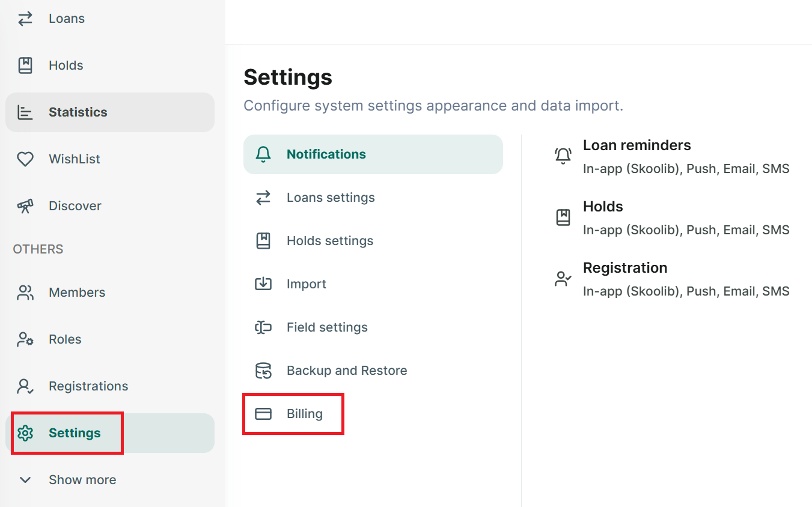The width and height of the screenshot is (812, 507).
Task: Click the Loans settings arrows icon
Action: pyautogui.click(x=263, y=198)
